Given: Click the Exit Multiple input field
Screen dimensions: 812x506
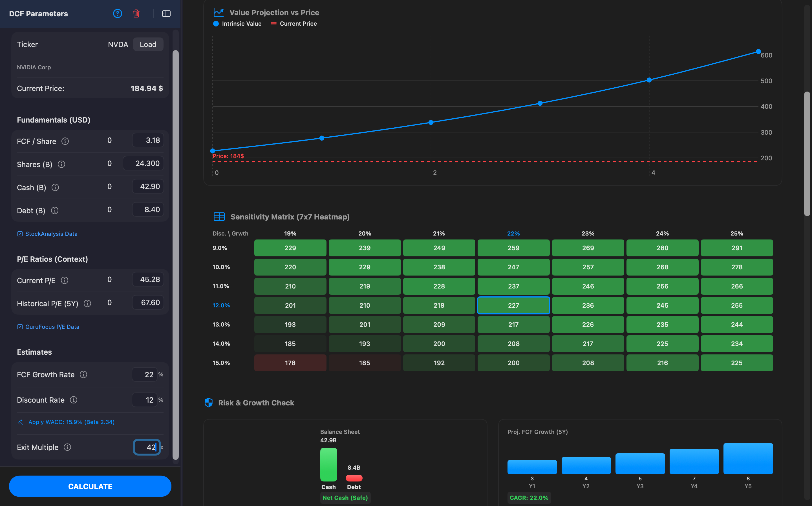Looking at the screenshot, I should pos(147,447).
